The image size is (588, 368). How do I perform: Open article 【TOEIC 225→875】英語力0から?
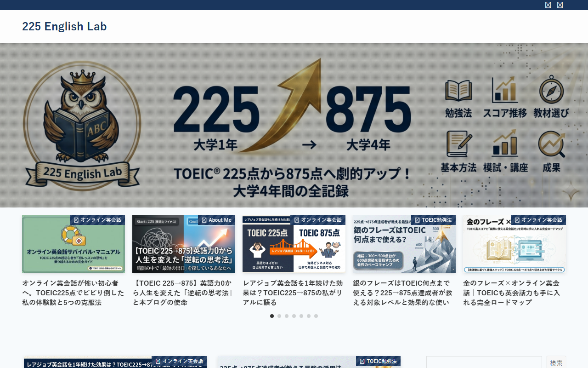point(184,293)
